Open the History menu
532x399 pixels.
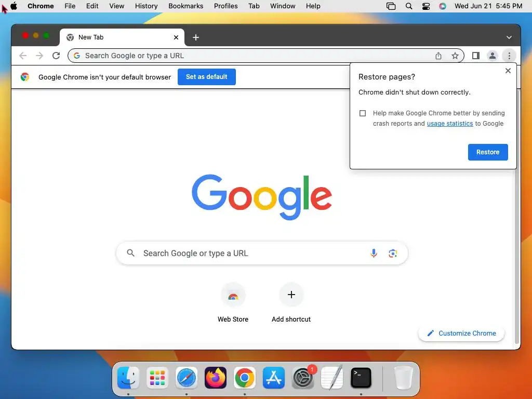pyautogui.click(x=146, y=6)
